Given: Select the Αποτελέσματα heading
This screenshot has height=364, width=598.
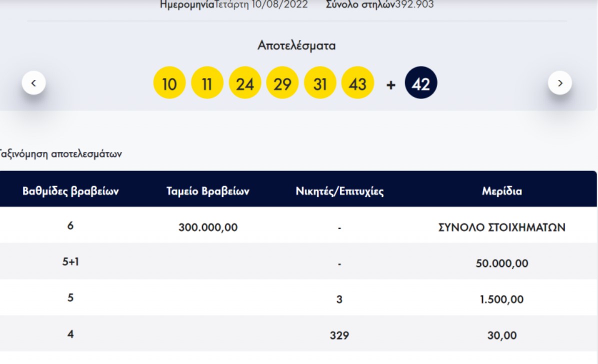Looking at the screenshot, I should pyautogui.click(x=298, y=45).
